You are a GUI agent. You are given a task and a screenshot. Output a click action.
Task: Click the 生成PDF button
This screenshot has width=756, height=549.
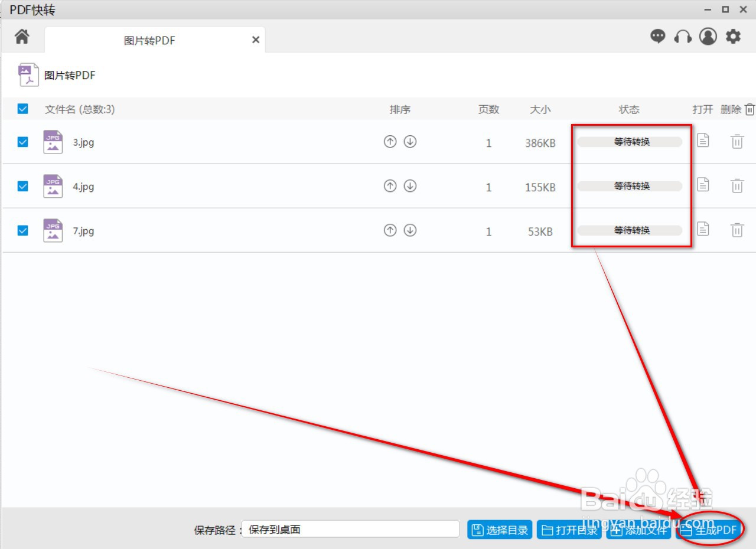coord(709,530)
